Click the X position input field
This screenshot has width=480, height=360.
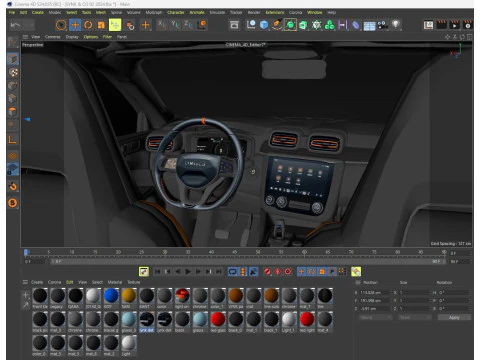point(374,292)
